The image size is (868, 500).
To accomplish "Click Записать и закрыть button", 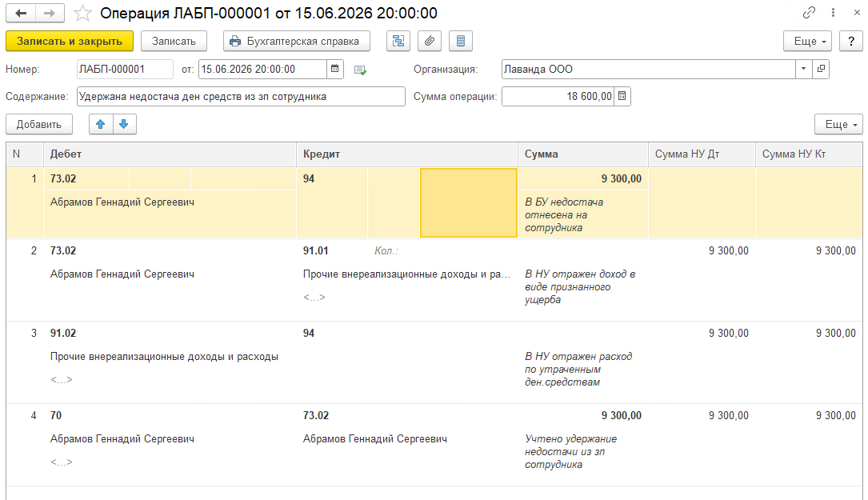I will (69, 41).
